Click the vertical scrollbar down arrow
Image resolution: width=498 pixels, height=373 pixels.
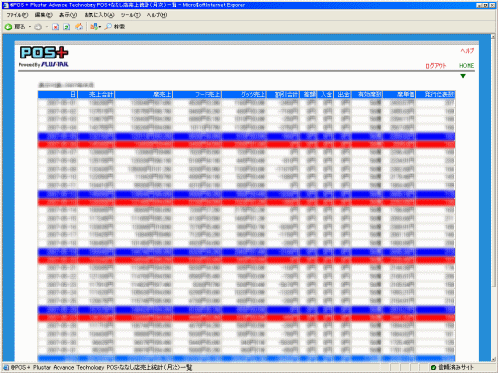point(493,359)
